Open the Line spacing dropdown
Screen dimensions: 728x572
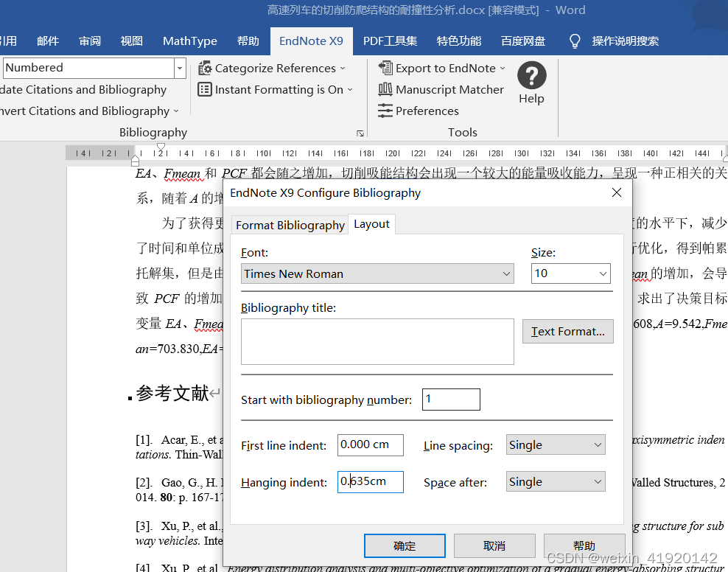coord(556,444)
